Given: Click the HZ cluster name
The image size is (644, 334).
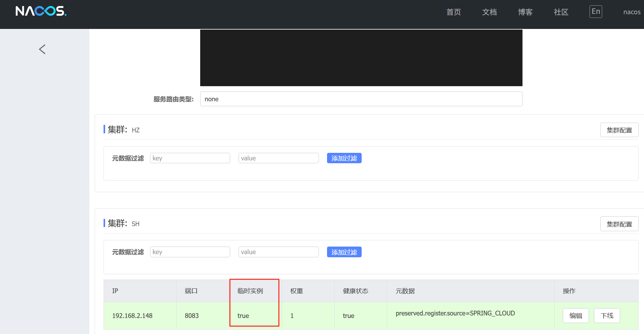Looking at the screenshot, I should point(136,130).
